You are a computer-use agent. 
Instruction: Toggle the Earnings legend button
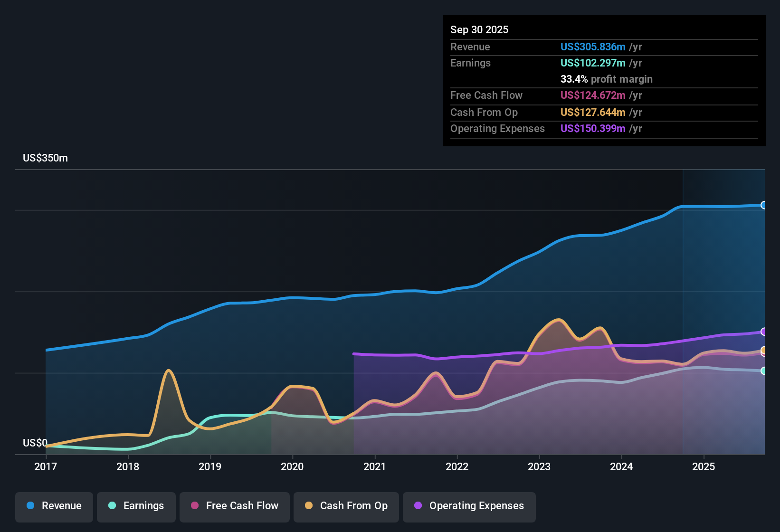[136, 506]
